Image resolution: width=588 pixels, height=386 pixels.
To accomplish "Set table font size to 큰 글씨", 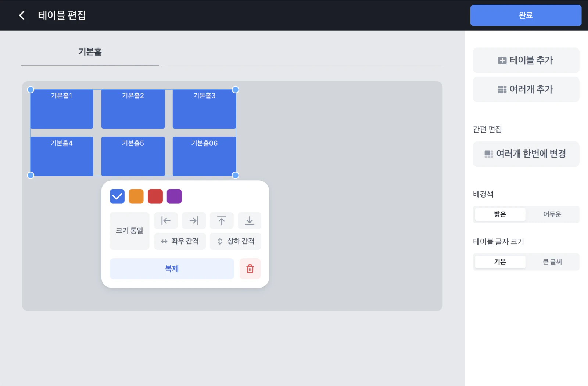I will [x=552, y=262].
